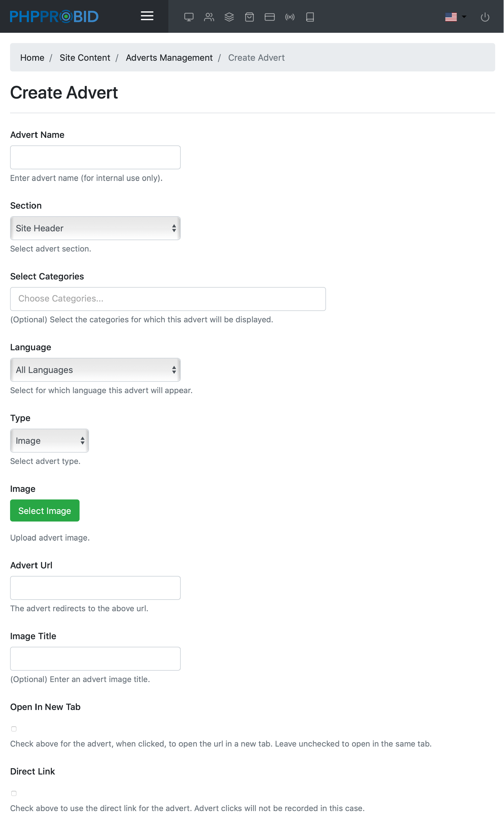
Task: Check the Direct Link checkbox
Action: pyautogui.click(x=14, y=793)
